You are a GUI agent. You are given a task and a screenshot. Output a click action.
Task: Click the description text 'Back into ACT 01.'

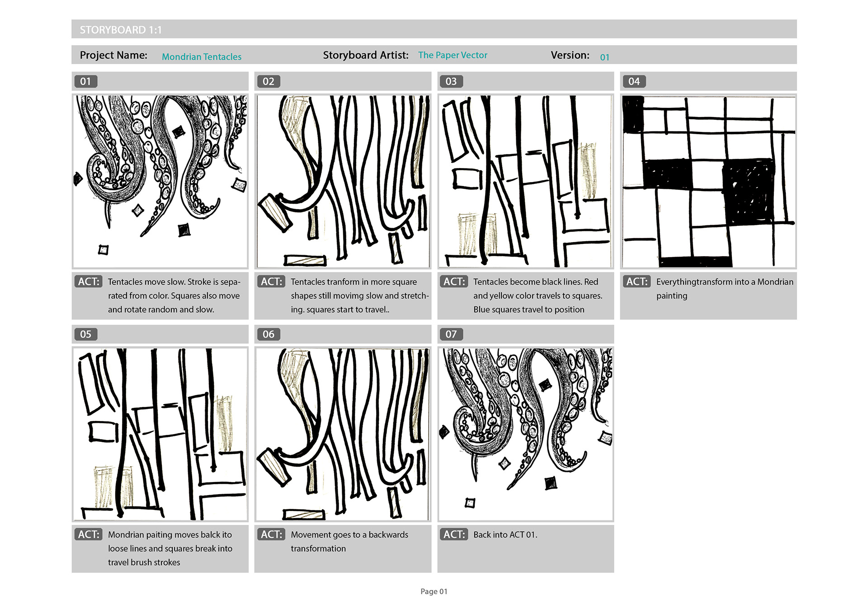tap(505, 534)
